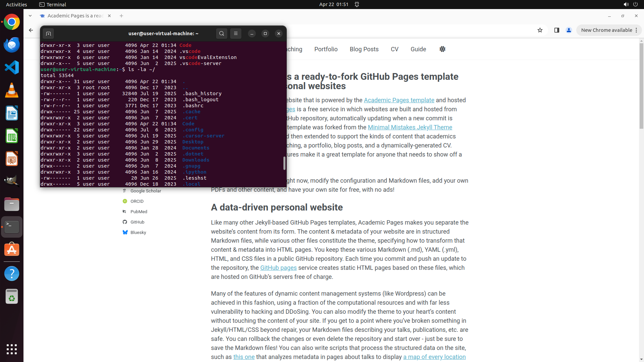Open the terminal hamburger menu
The height and width of the screenshot is (362, 644).
click(x=236, y=34)
